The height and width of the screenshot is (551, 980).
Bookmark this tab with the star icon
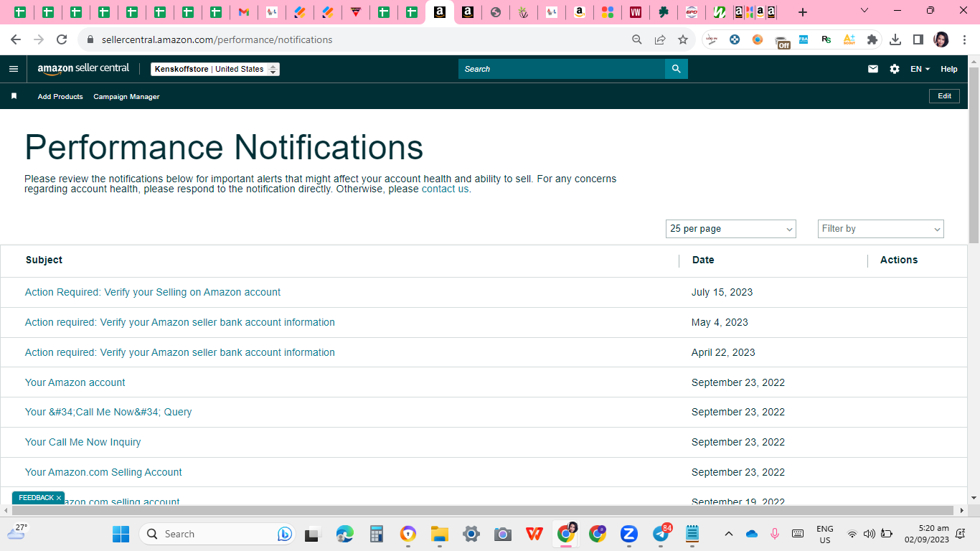[683, 39]
